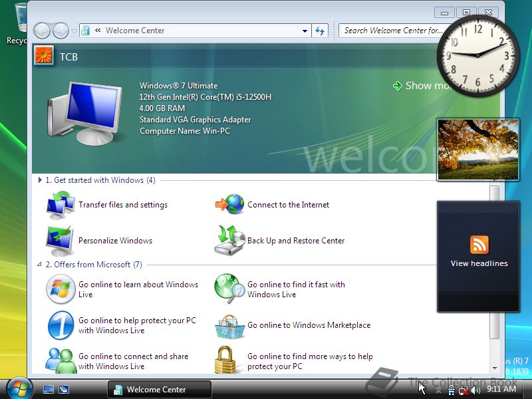Click Switch between windows quick launch icon
The width and height of the screenshot is (532, 399).
click(64, 390)
